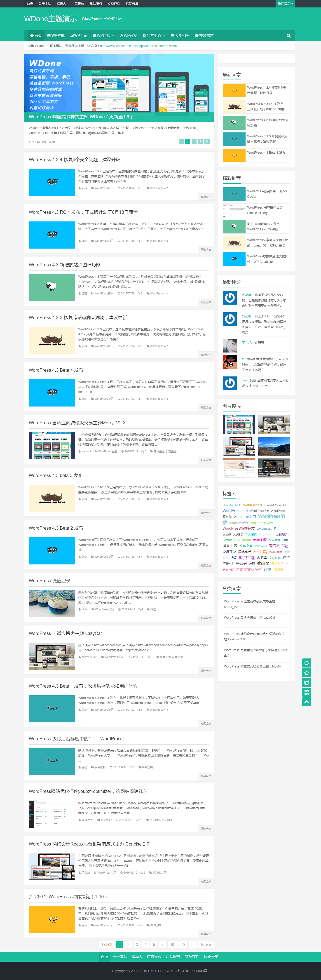Open youpzt-optimizer plugin article title
Image resolution: width=321 pixels, height=980 pixels.
pyautogui.click(x=88, y=791)
